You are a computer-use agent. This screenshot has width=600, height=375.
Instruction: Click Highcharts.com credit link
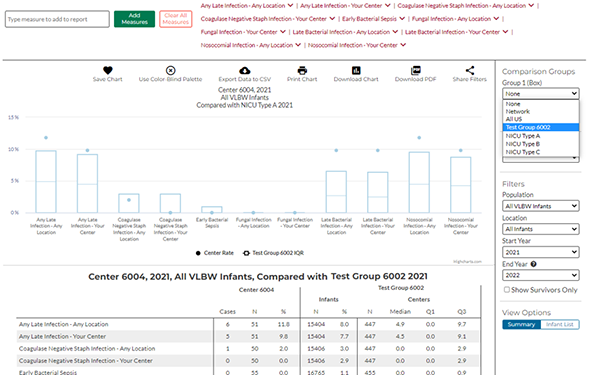tap(467, 262)
